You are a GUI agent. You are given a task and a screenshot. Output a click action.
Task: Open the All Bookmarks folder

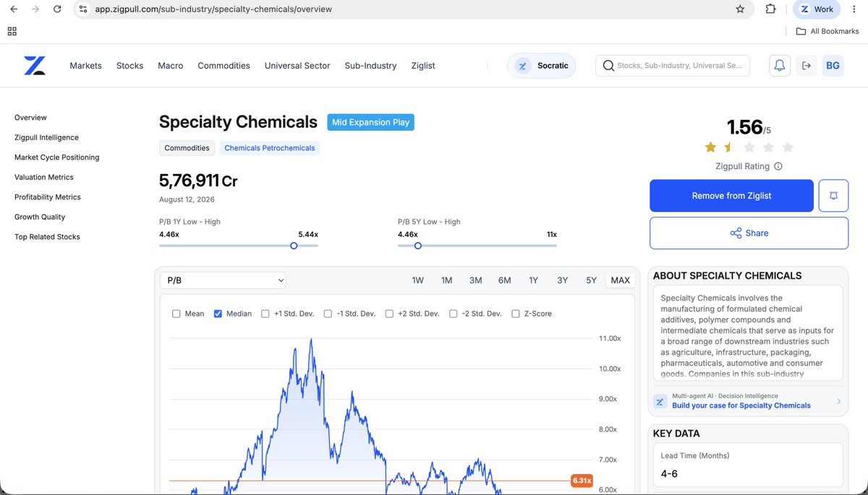pos(827,31)
